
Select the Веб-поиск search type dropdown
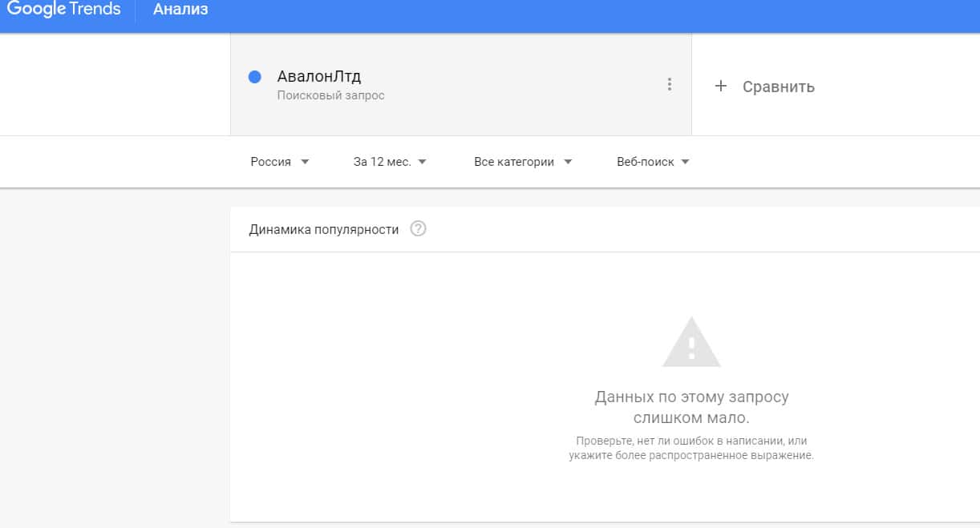(646, 162)
